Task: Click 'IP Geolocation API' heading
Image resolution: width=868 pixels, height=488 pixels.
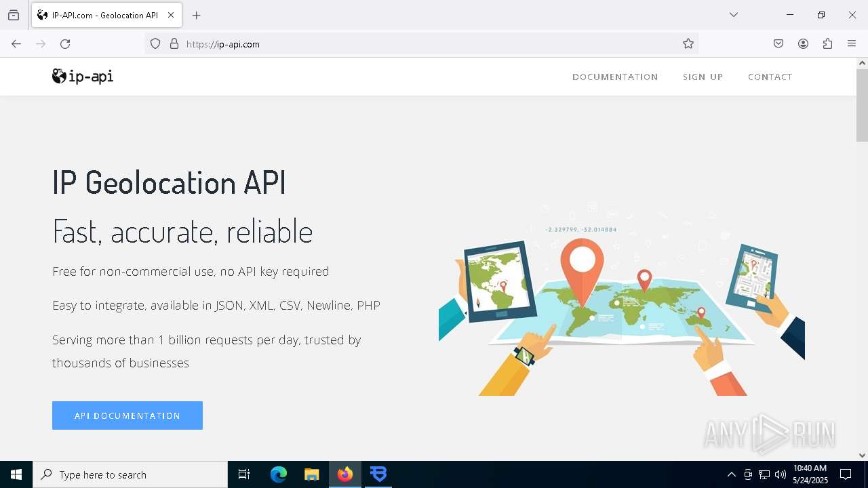Action: [170, 183]
